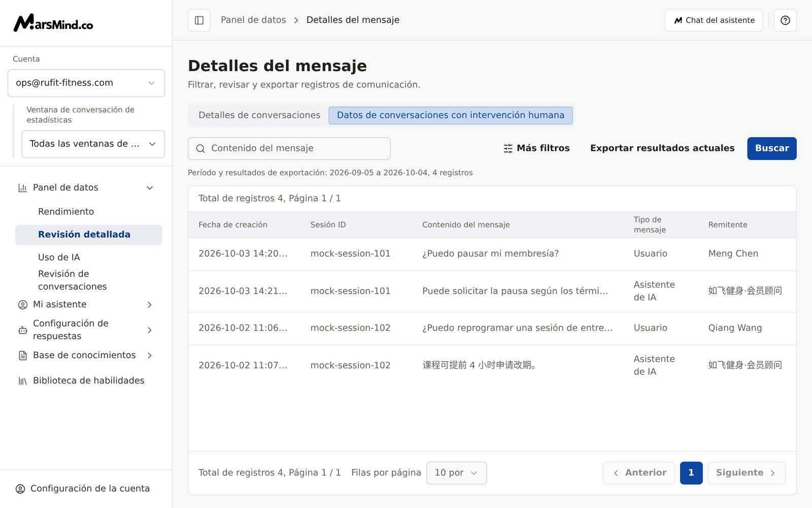
Task: Click the Más filtros sliders icon
Action: (508, 148)
